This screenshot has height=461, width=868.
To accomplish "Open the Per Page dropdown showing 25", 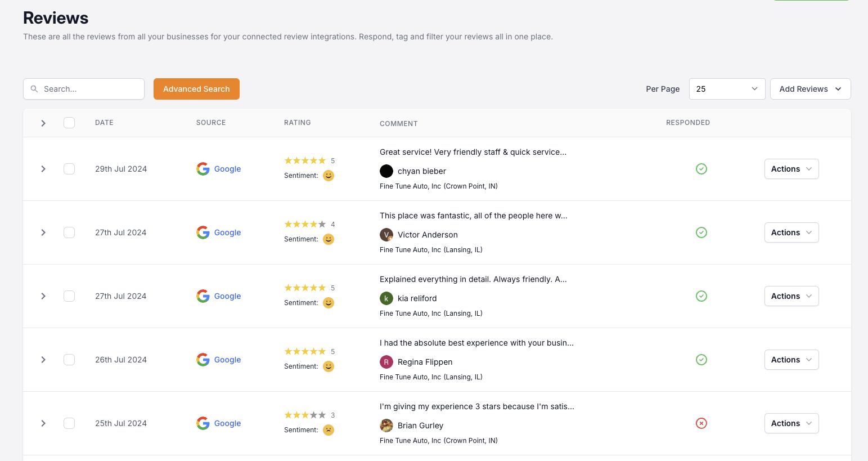I will 727,89.
